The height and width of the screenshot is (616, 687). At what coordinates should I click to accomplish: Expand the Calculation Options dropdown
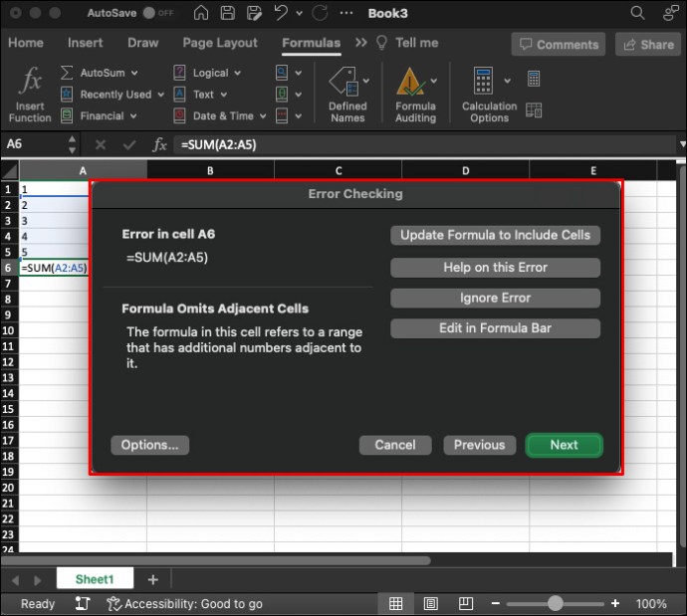click(507, 81)
